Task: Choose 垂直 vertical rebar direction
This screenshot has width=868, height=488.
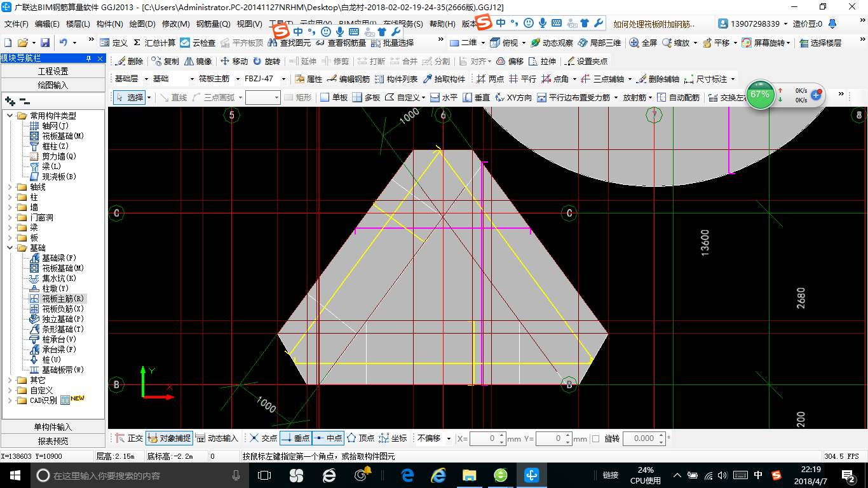Action: 476,98
